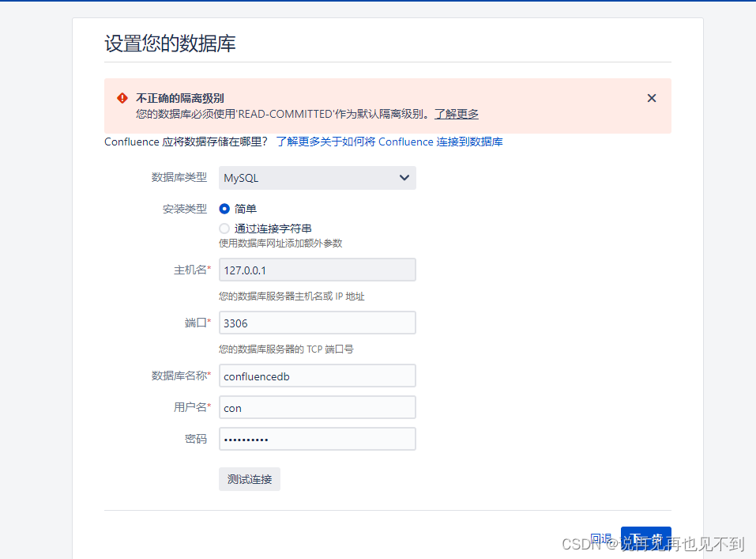Click the TCP 端口号 hint text
The height and width of the screenshot is (559, 756).
286,349
